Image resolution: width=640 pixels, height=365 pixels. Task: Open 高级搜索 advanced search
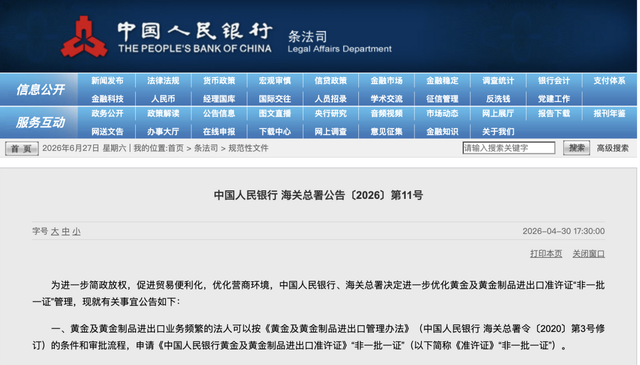(x=613, y=148)
